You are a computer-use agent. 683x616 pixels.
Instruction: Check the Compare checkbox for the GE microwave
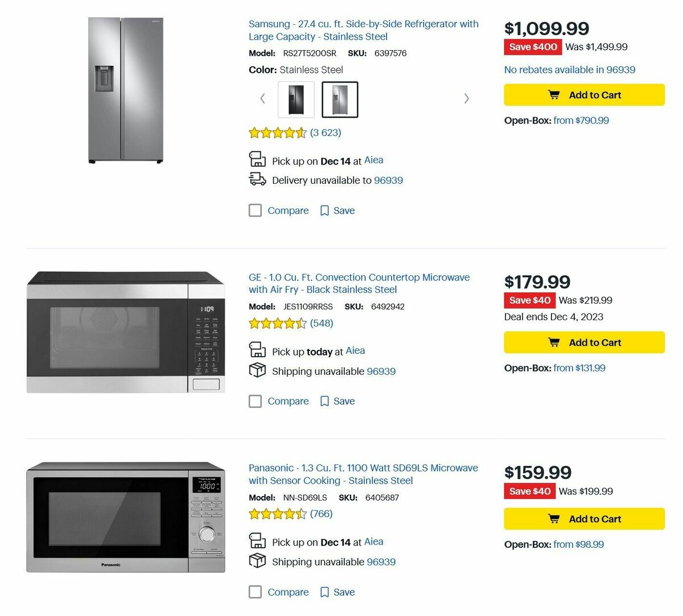[255, 400]
